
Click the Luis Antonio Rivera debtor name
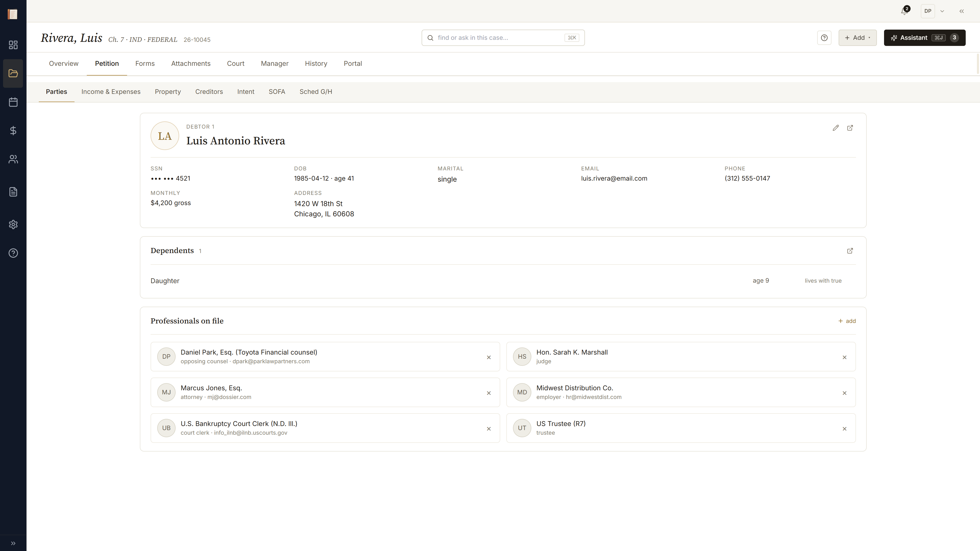click(x=236, y=141)
